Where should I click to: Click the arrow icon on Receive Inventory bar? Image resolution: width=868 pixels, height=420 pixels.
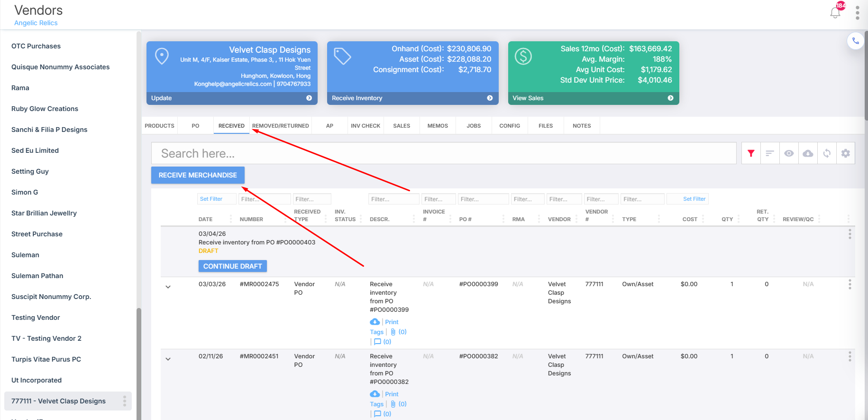pos(490,98)
